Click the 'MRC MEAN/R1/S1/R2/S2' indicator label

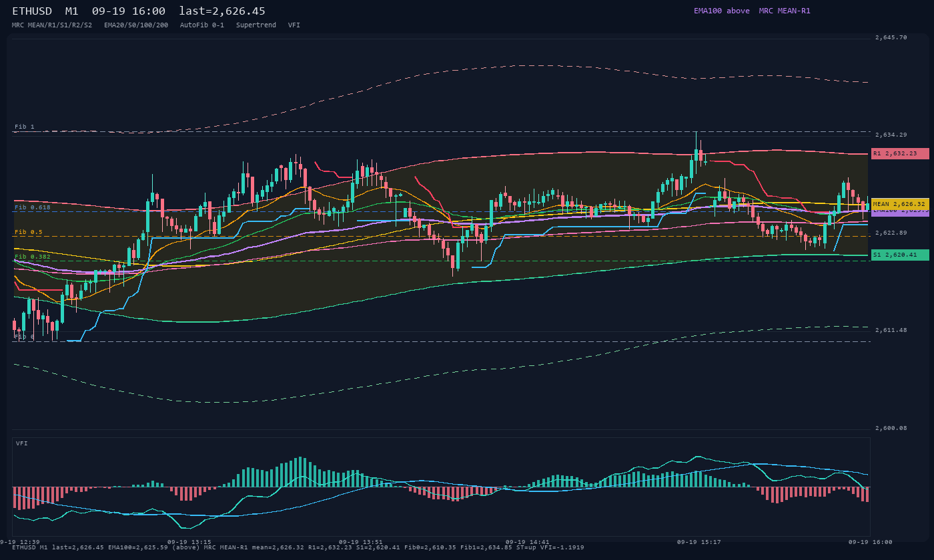[52, 25]
